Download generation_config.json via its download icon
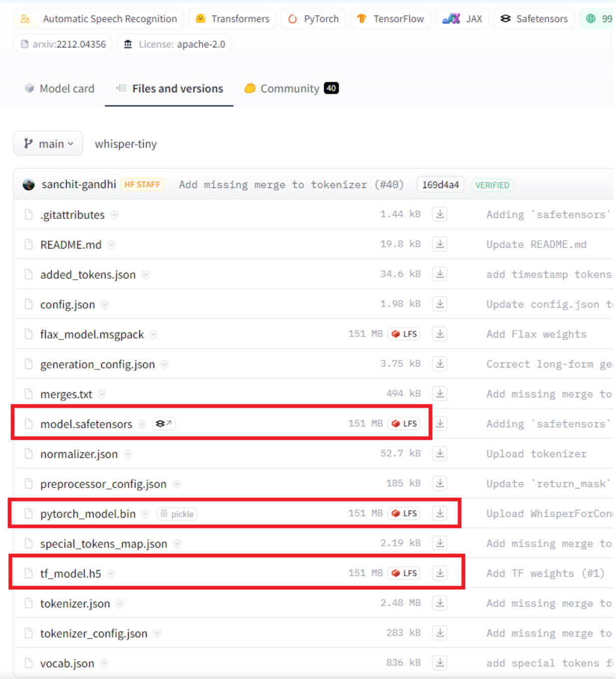Viewport: 616px width, 679px height. (440, 364)
